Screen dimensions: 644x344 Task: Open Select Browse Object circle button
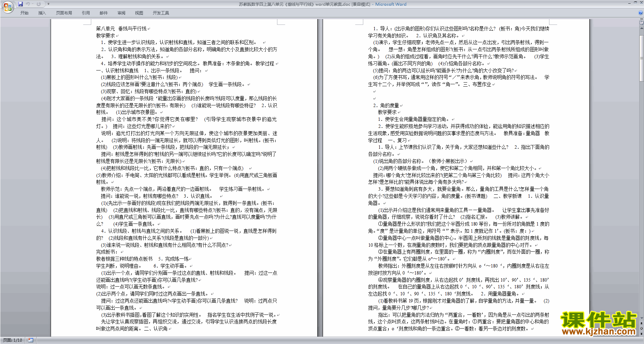[x=642, y=328]
